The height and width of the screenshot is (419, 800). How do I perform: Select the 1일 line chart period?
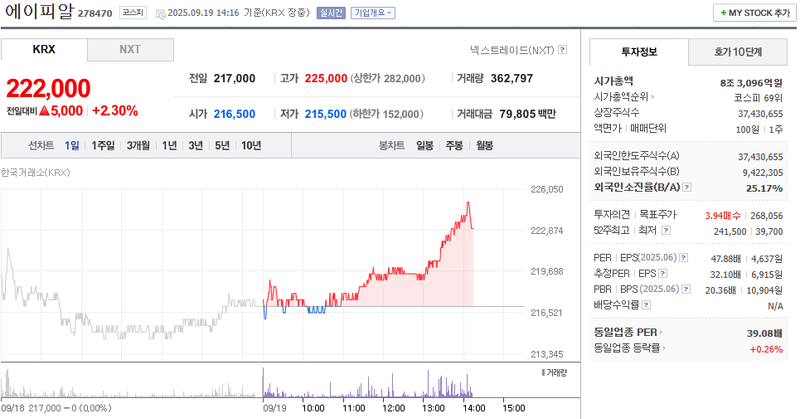coord(72,145)
